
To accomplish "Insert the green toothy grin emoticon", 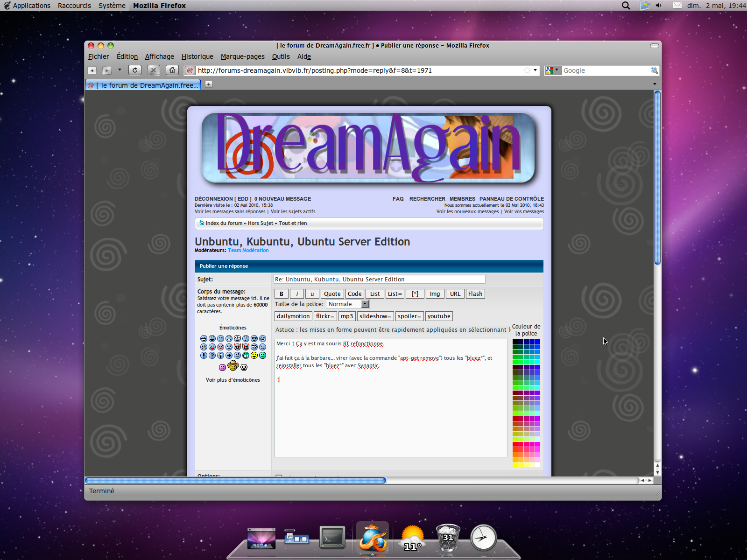I will (246, 355).
